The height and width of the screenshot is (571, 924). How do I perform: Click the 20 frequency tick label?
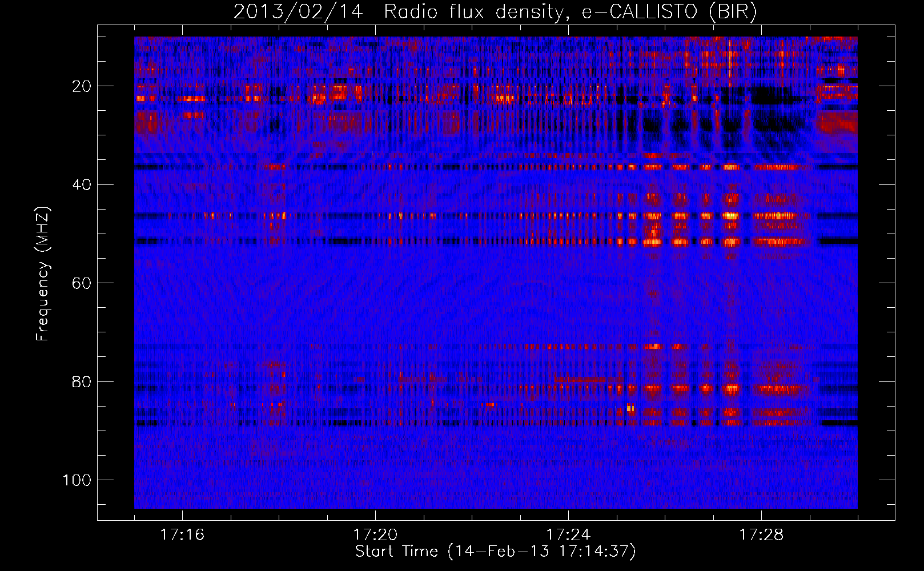tap(82, 86)
